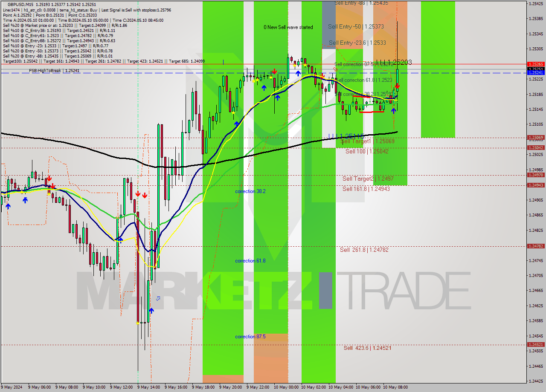Click the 'Sell %10 @ C_Entry88' line

tap(59, 41)
